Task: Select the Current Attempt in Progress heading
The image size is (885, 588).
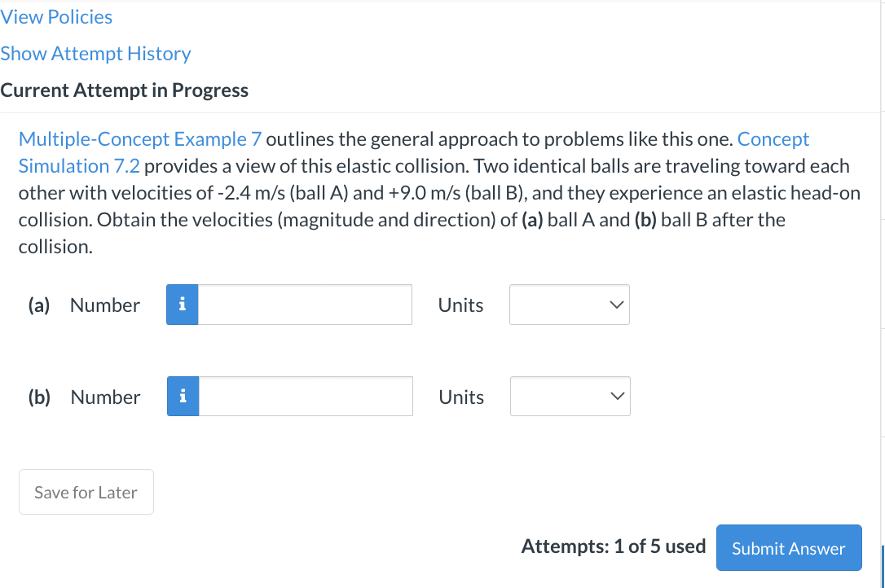Action: [125, 90]
